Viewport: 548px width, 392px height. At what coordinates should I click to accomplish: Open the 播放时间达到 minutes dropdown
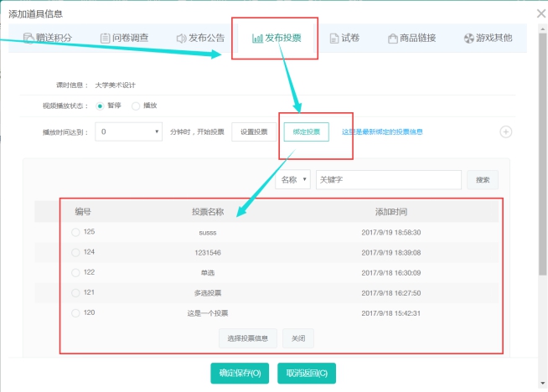[128, 132]
